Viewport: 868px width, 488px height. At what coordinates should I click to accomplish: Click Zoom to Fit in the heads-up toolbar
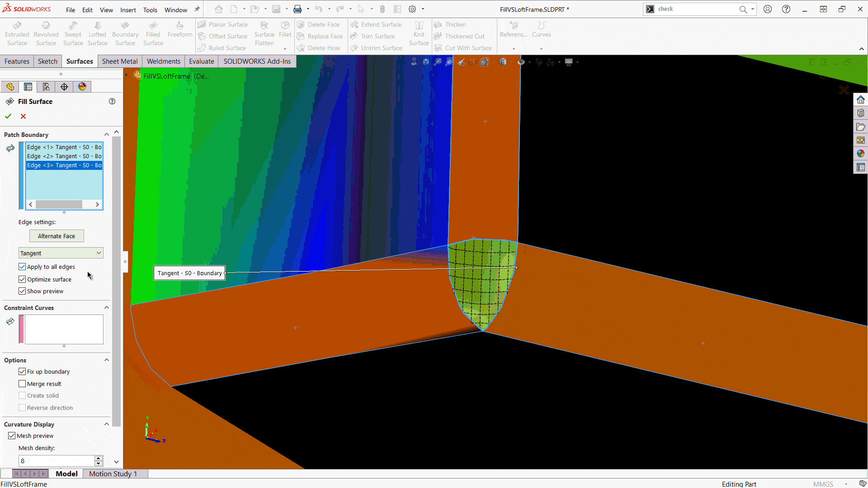[x=426, y=62]
